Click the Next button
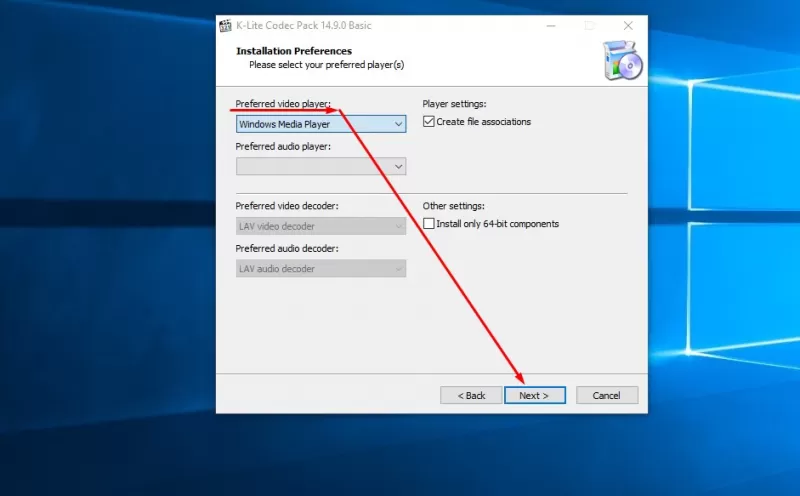The image size is (800, 496). (535, 395)
